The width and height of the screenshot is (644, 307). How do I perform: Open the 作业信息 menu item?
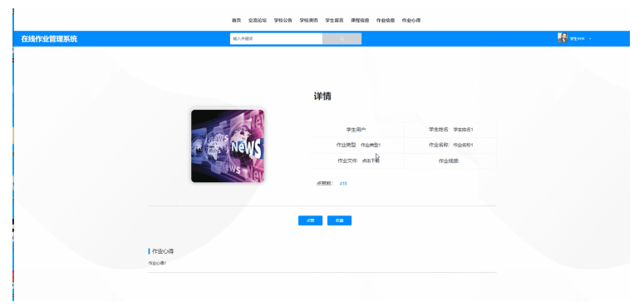[386, 20]
